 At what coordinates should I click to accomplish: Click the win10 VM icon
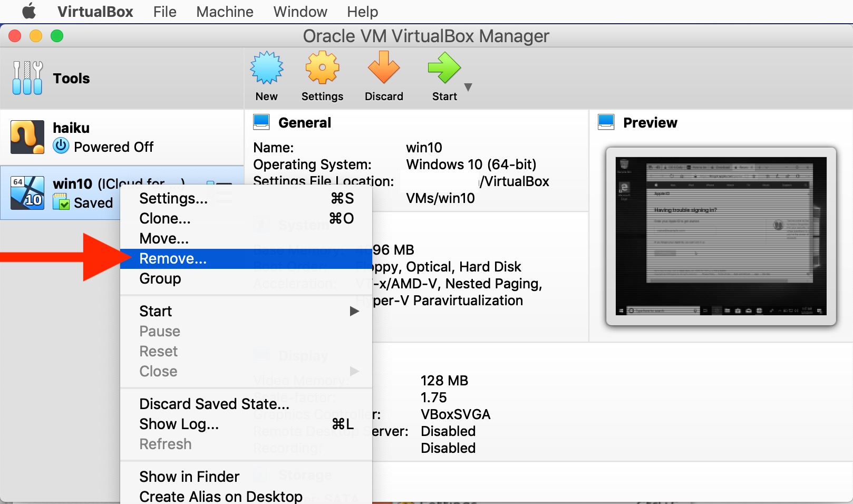[27, 193]
